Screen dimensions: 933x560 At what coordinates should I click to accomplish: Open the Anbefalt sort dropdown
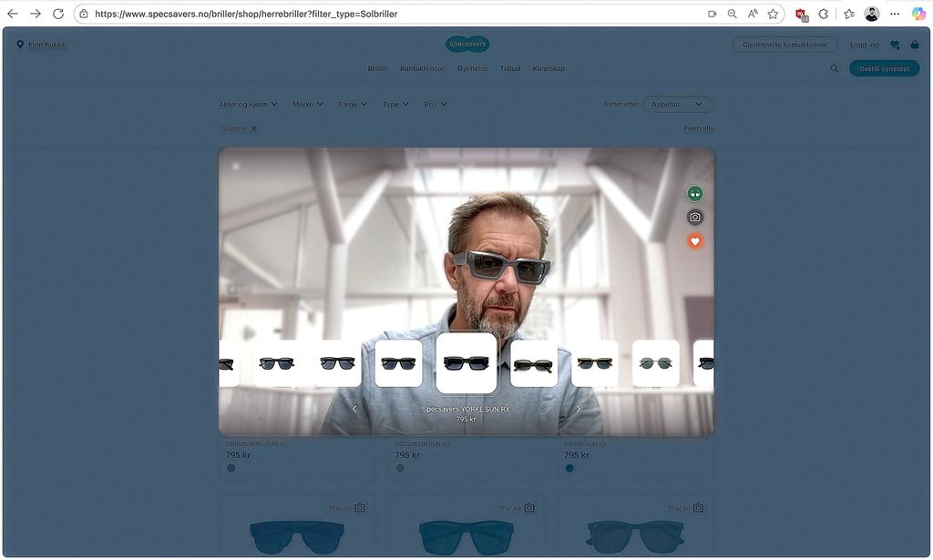tap(677, 104)
